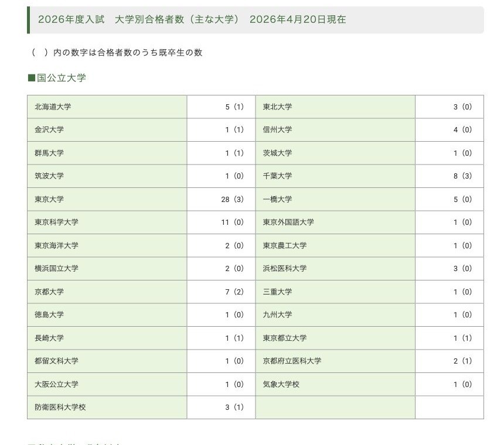Click the 1 (1) value for 東京都立大学

pos(462,338)
